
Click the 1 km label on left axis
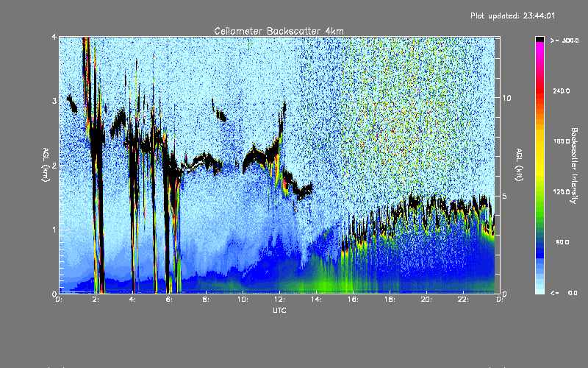(x=54, y=230)
